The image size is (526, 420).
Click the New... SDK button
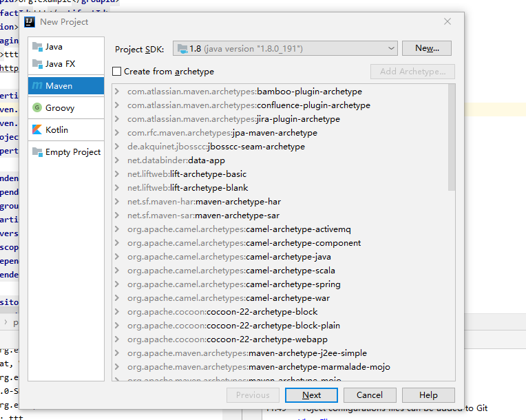(427, 48)
